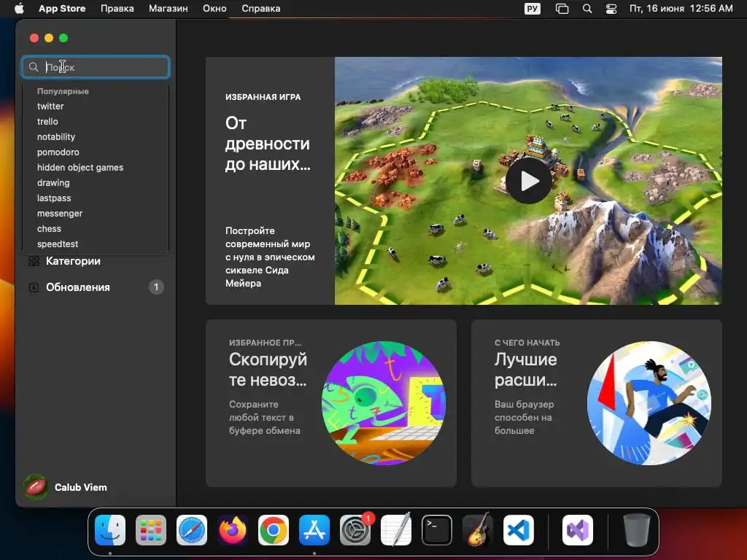Open the Правка menu
The height and width of the screenshot is (560, 747).
[x=117, y=9]
